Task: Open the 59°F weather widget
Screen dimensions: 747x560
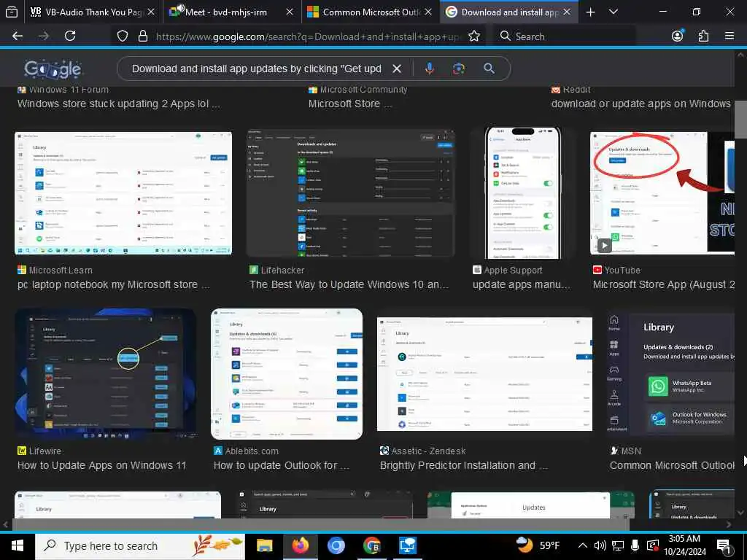Action: (538, 545)
